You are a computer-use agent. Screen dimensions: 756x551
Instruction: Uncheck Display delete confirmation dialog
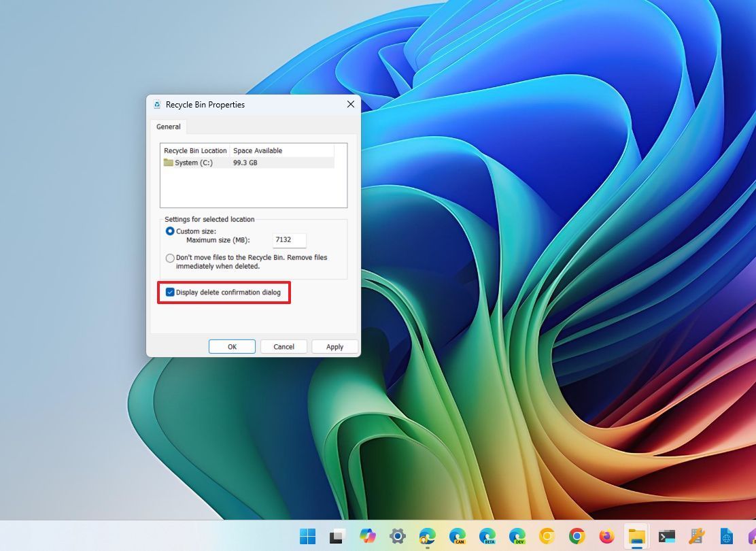tap(170, 293)
